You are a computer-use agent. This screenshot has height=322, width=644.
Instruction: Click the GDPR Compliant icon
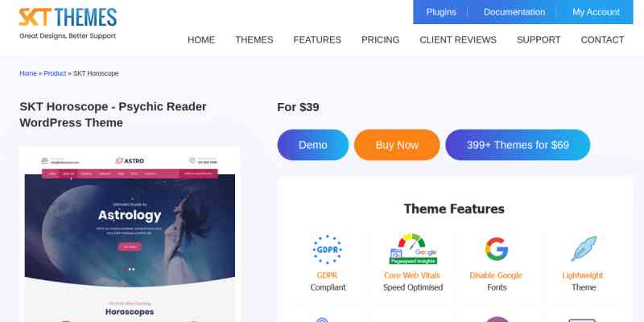click(x=327, y=250)
